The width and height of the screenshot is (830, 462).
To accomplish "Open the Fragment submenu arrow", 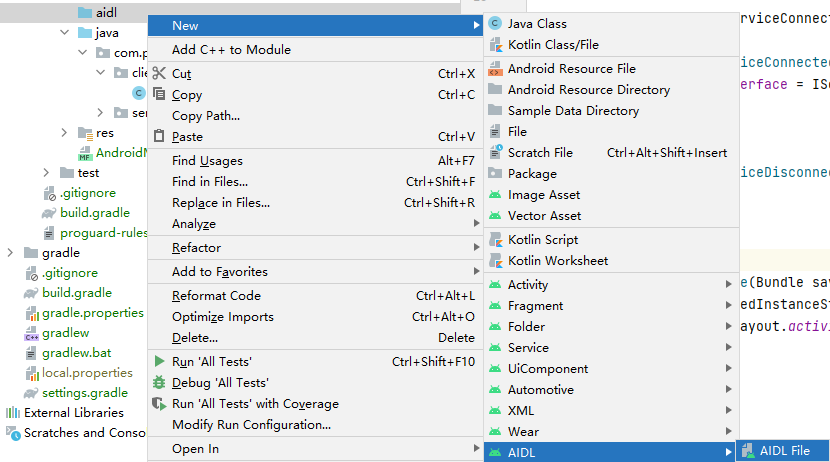I will point(728,305).
